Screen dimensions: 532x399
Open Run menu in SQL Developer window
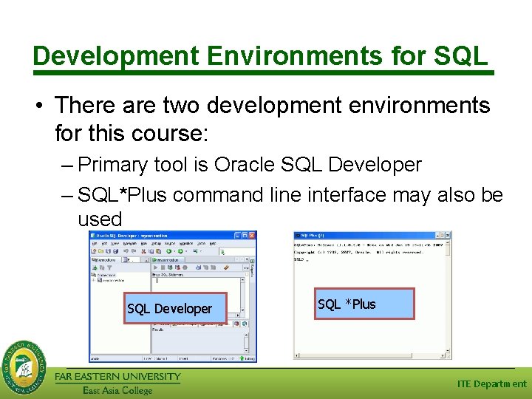[x=144, y=244]
